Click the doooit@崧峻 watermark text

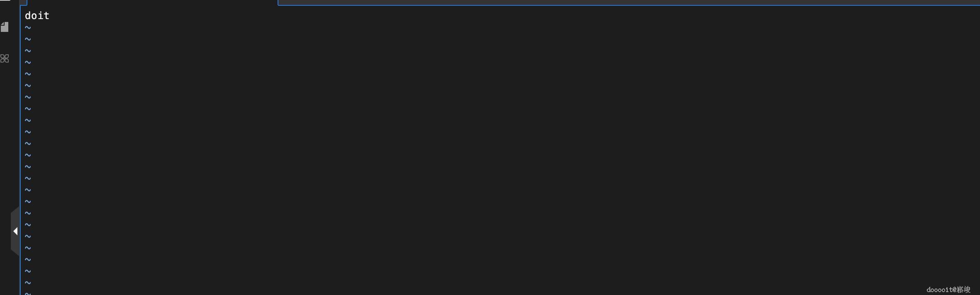(948, 290)
